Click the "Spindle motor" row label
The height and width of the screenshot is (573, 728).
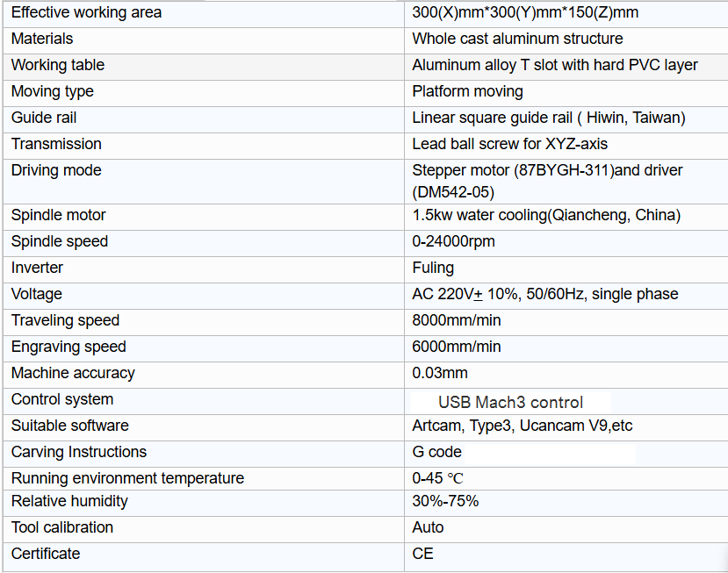(58, 215)
